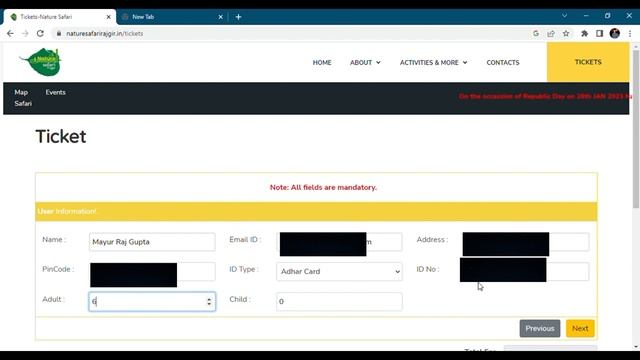Click the Google icon in the address bar
This screenshot has width=640, height=360.
pyautogui.click(x=536, y=33)
